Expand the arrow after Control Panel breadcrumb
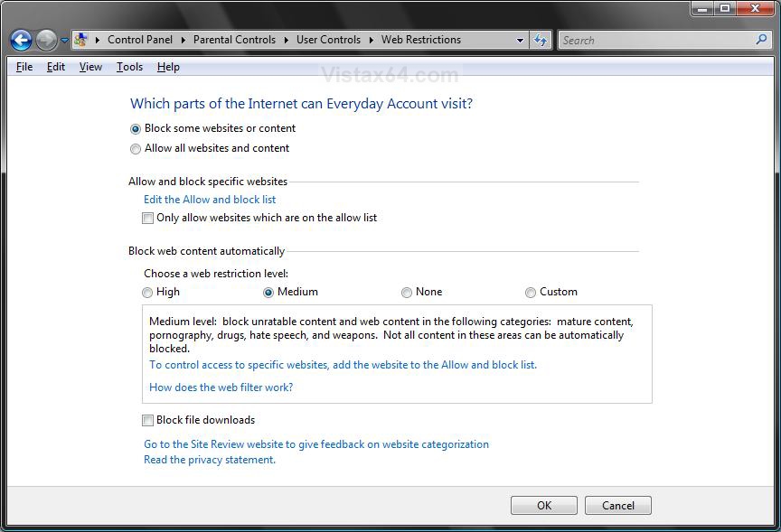Viewport: 781px width, 532px height. (183, 41)
